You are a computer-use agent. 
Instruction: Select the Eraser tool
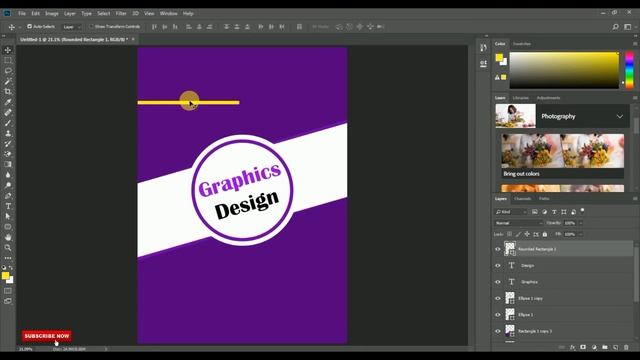[8, 154]
